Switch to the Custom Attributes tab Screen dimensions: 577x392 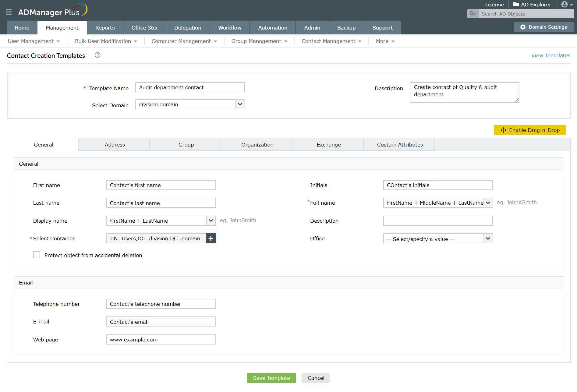coord(400,144)
